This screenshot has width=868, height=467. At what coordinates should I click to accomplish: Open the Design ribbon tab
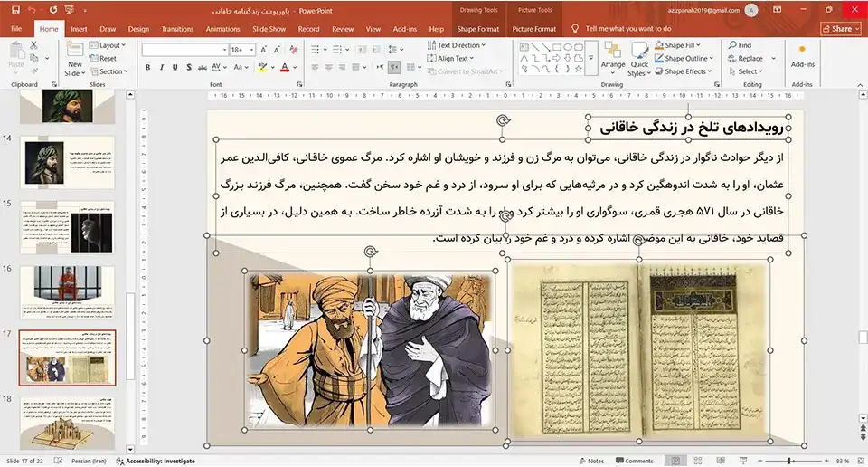point(138,29)
